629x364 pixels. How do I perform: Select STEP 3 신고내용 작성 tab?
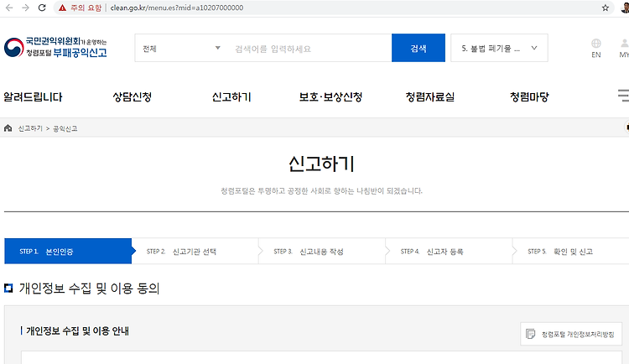coord(322,252)
